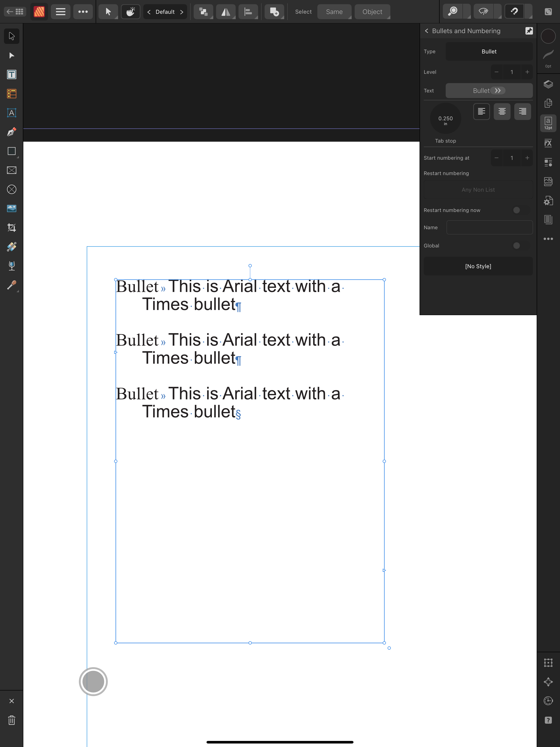The image size is (560, 747).
Task: Click the top-right panel toggle icon
Action: [548, 12]
